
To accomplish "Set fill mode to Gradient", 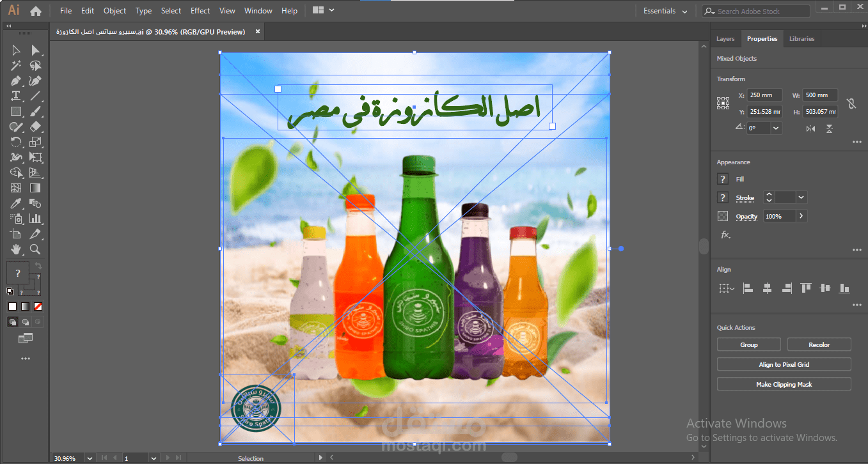I will pyautogui.click(x=25, y=306).
